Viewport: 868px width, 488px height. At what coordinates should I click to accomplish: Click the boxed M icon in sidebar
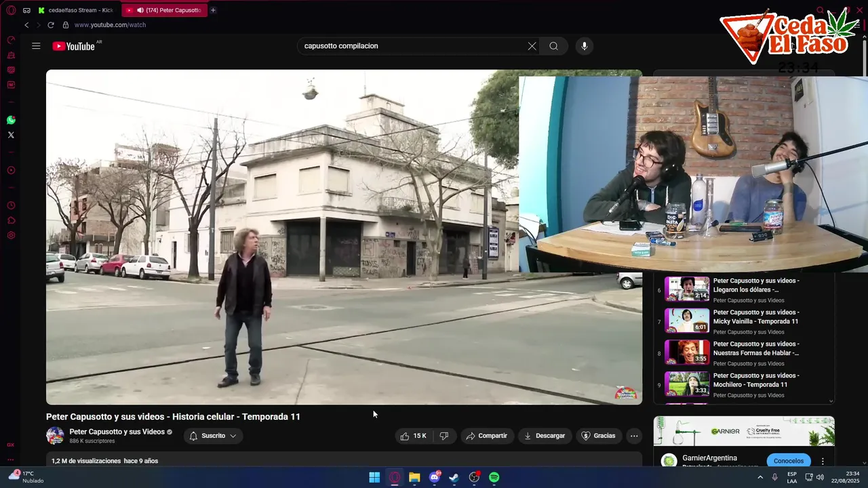click(11, 85)
